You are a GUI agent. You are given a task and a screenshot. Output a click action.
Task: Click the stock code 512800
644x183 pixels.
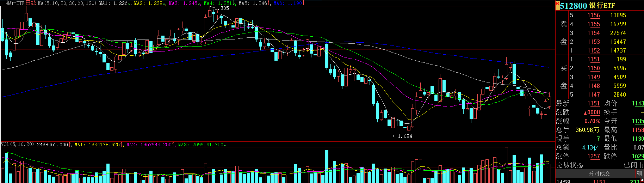[x=574, y=6]
